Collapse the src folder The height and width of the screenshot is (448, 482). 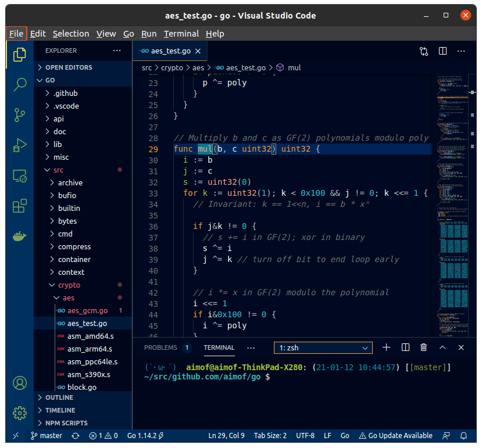pos(83,170)
